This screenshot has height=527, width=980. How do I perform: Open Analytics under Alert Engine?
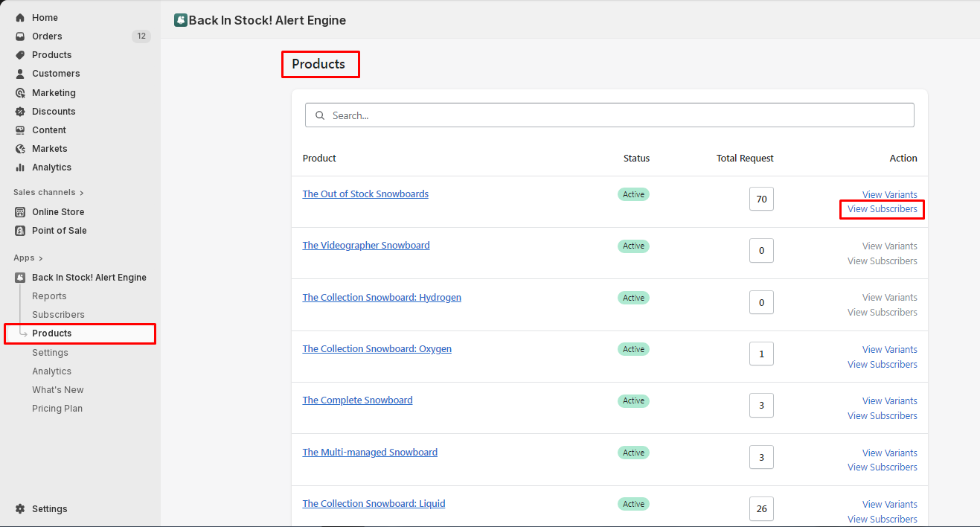(51, 371)
